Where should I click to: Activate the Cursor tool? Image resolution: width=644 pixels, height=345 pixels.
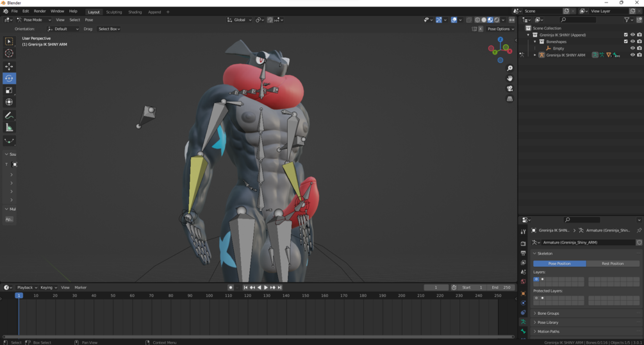9,53
